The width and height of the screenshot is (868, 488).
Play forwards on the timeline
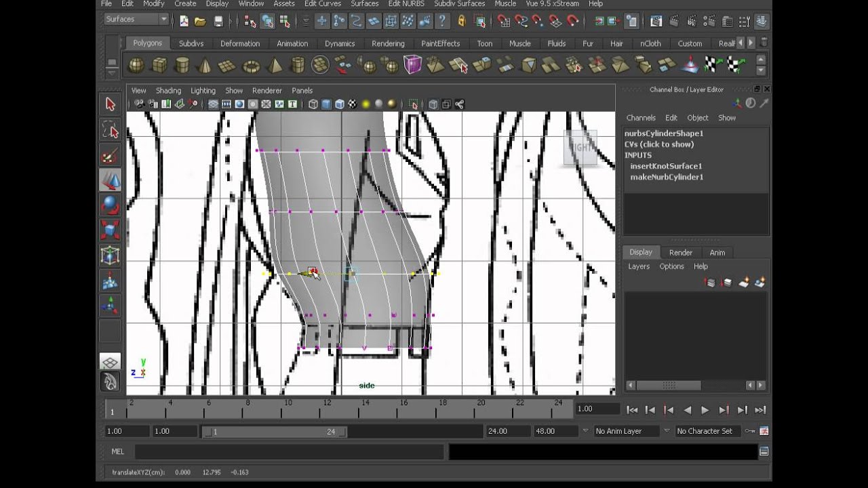click(x=705, y=410)
